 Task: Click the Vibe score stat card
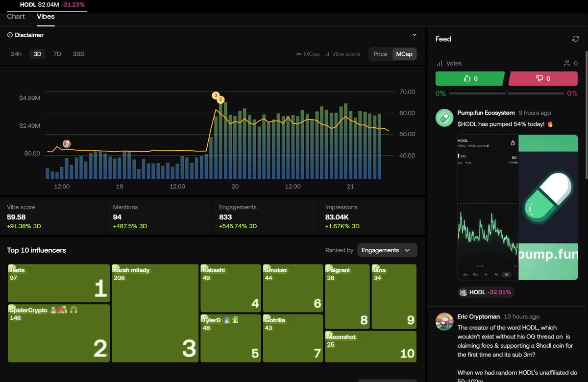[x=52, y=217]
